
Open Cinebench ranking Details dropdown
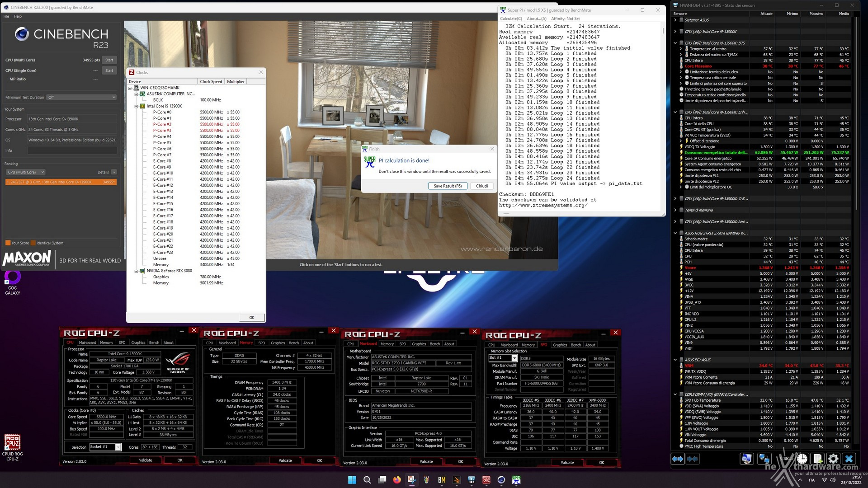[x=114, y=172]
